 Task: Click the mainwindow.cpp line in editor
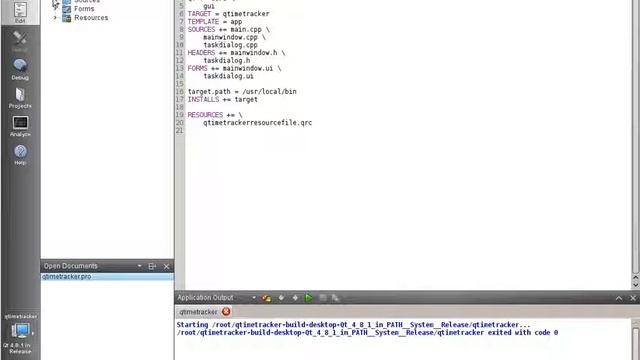coord(234,37)
